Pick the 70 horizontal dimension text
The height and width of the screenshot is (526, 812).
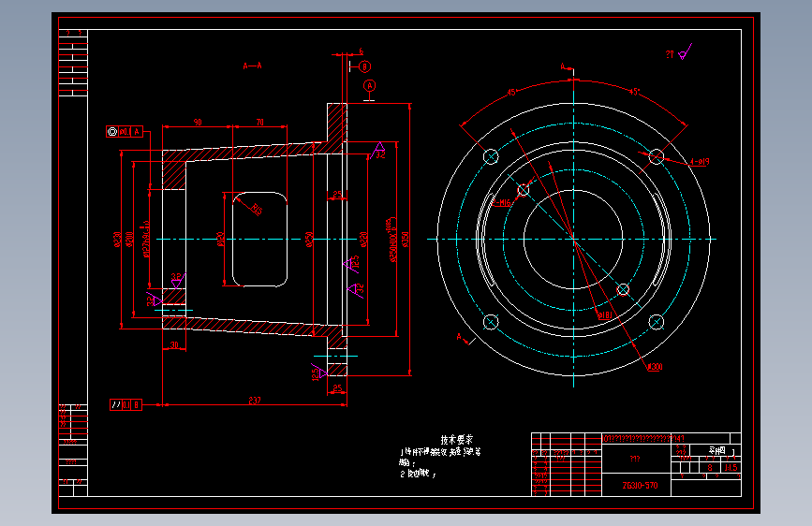click(x=260, y=123)
